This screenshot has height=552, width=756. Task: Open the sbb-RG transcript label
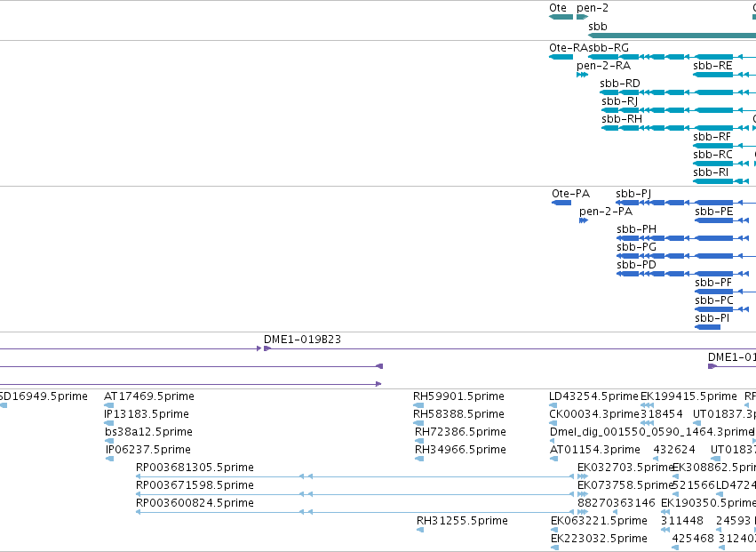609,47
